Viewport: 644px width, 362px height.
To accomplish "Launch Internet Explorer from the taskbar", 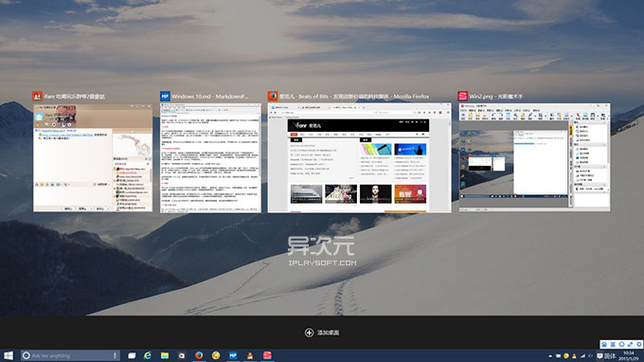I will pos(148,355).
